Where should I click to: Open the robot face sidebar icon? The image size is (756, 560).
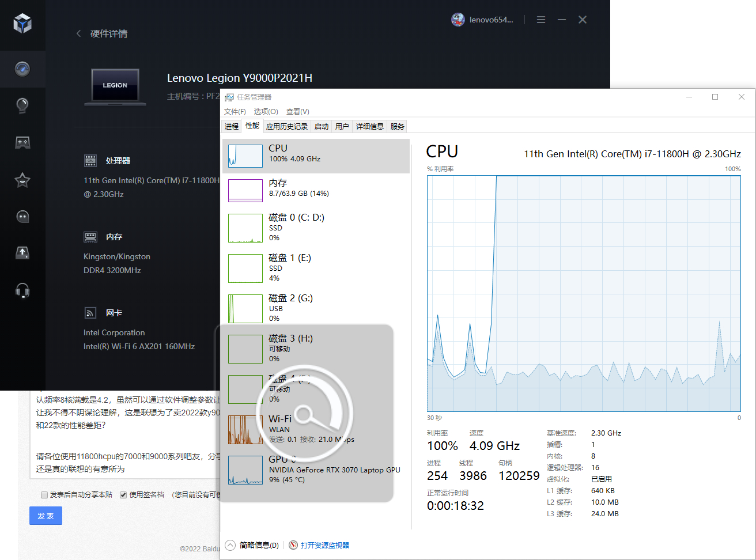click(x=22, y=217)
